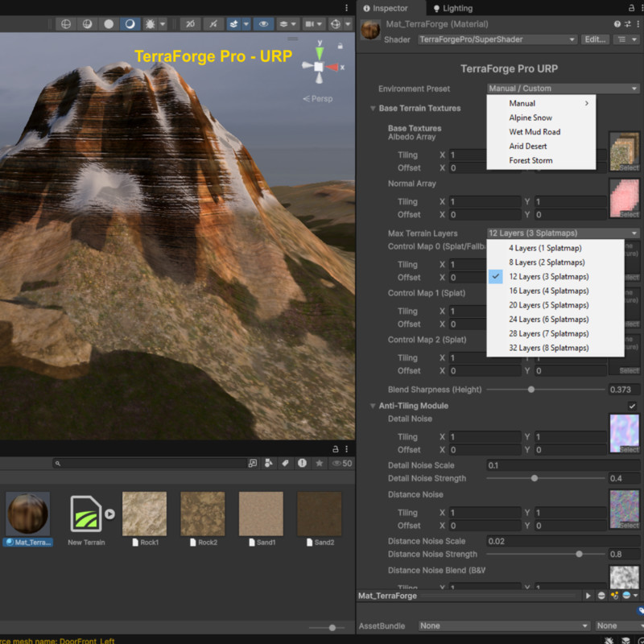Open Max Terrain Layers dropdown

tap(563, 233)
